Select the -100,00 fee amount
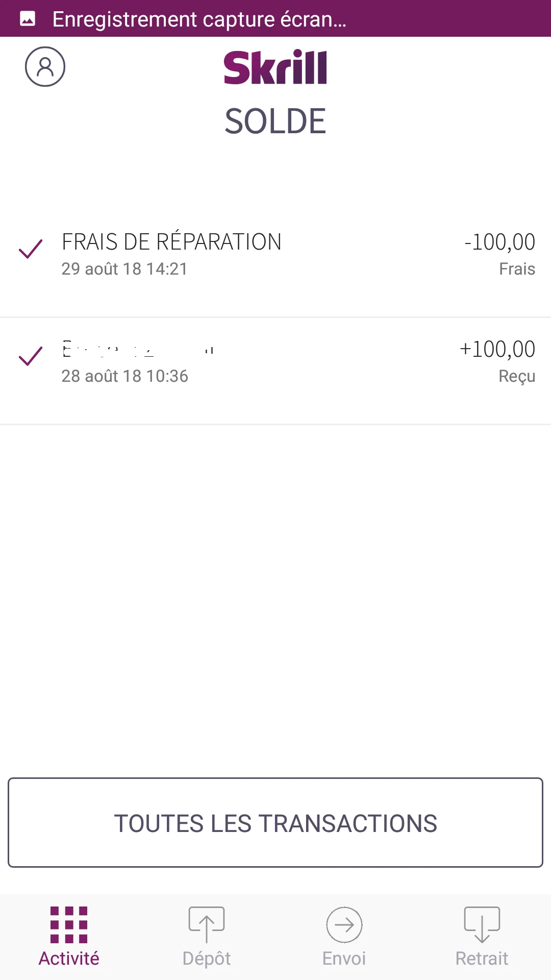 point(499,242)
